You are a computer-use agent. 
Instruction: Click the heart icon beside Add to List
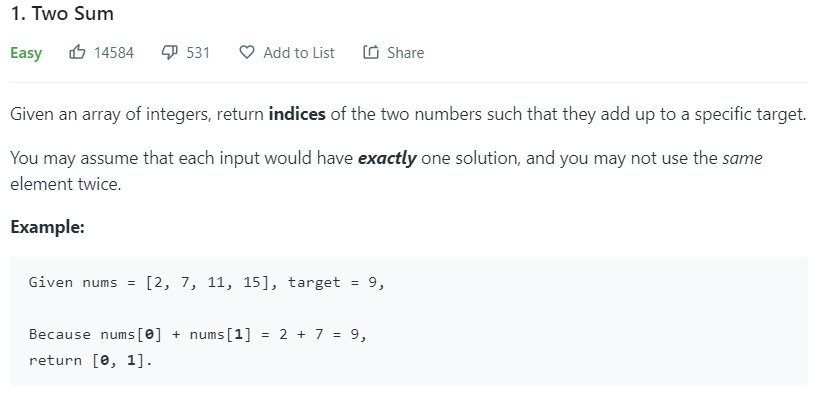tap(247, 52)
